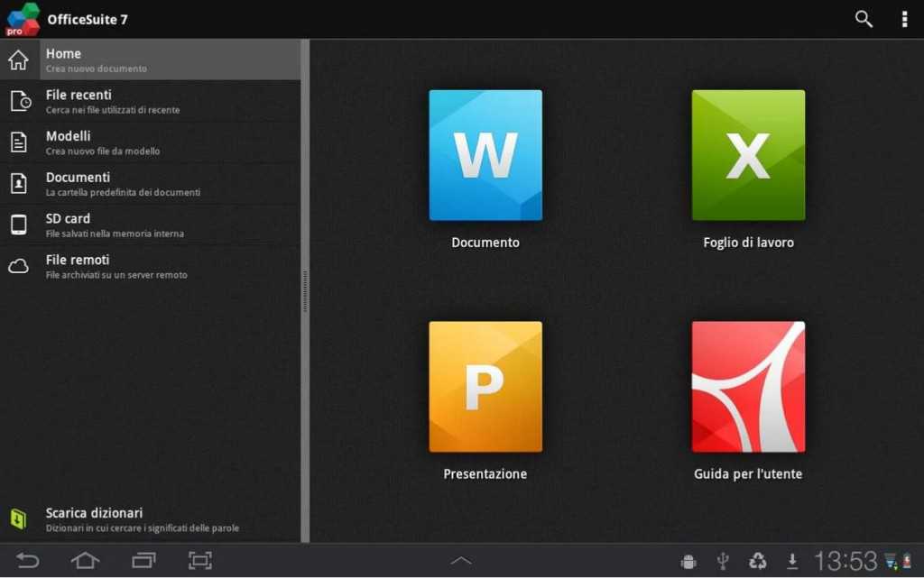This screenshot has width=924, height=578.
Task: Open the red Guida per l'utente icon
Action: click(x=747, y=386)
